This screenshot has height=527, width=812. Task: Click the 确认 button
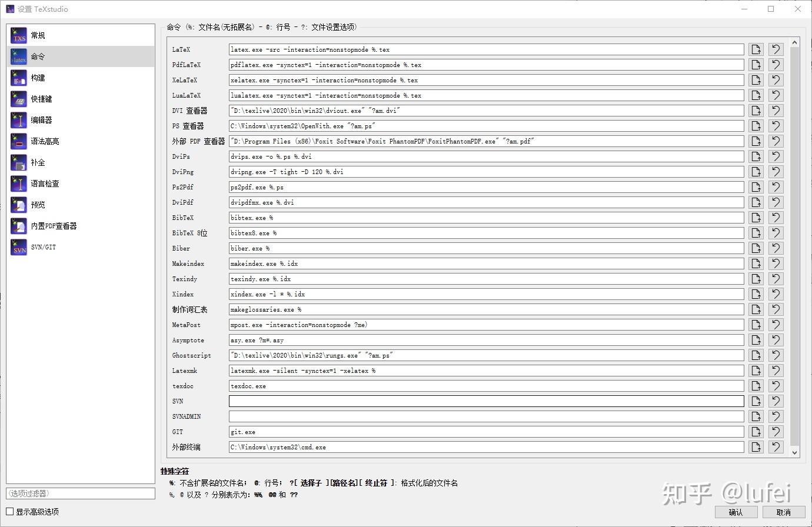coord(736,512)
